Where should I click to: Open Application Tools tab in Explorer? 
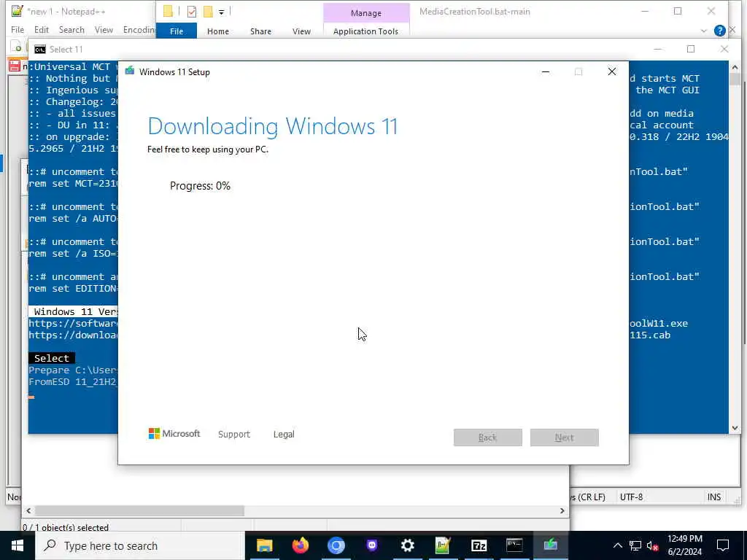tap(366, 31)
